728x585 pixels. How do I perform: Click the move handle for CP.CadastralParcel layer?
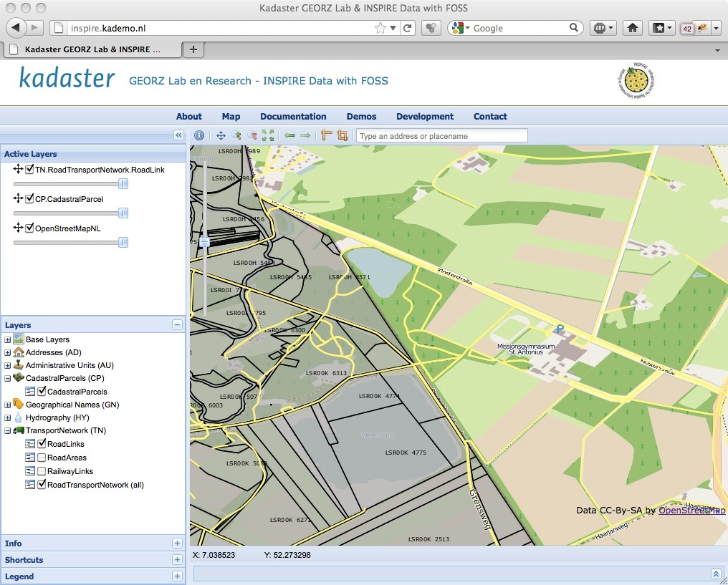click(18, 198)
